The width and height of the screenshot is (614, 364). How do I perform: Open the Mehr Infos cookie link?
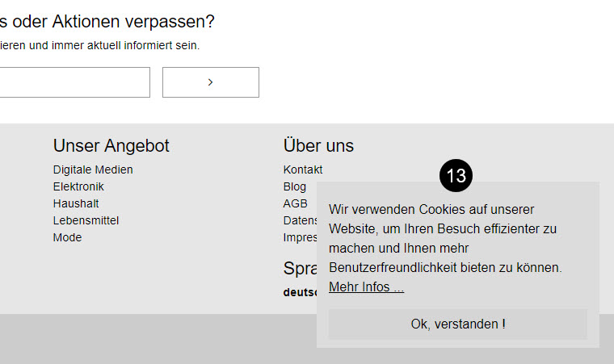point(366,287)
